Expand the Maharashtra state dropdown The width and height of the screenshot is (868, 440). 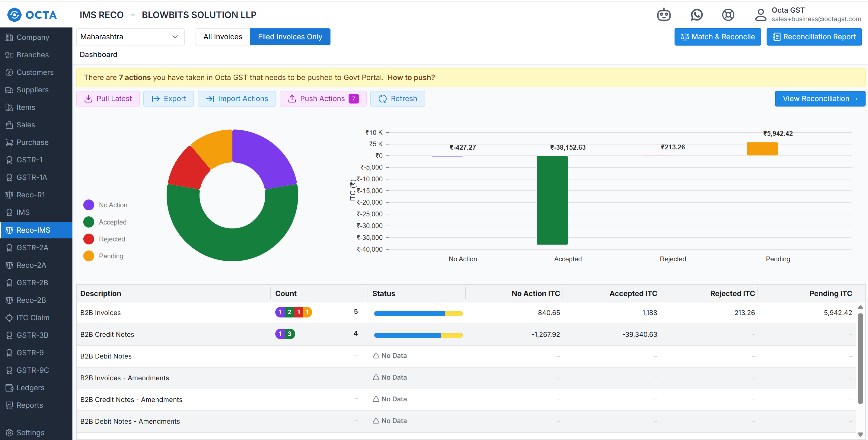coord(130,37)
